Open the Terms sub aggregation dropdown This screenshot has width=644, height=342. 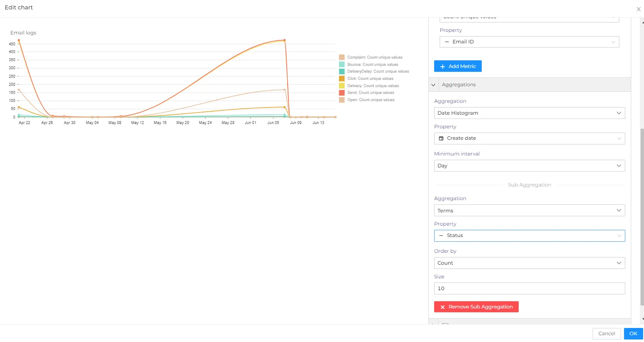[529, 210]
